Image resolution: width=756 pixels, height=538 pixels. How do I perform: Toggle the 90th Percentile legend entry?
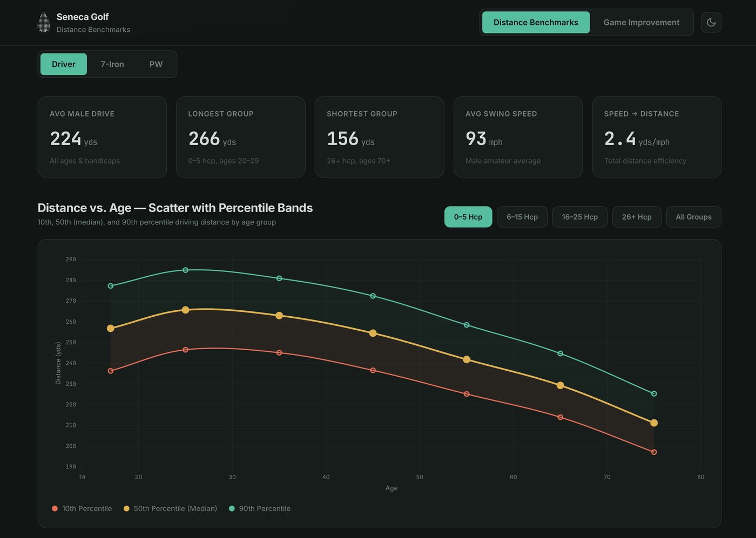pos(260,508)
